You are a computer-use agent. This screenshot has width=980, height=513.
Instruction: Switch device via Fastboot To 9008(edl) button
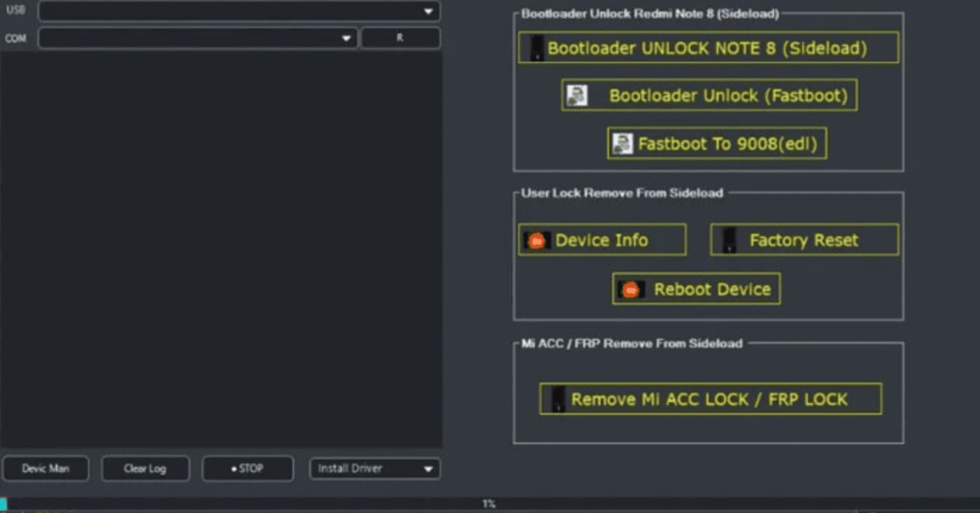click(717, 144)
